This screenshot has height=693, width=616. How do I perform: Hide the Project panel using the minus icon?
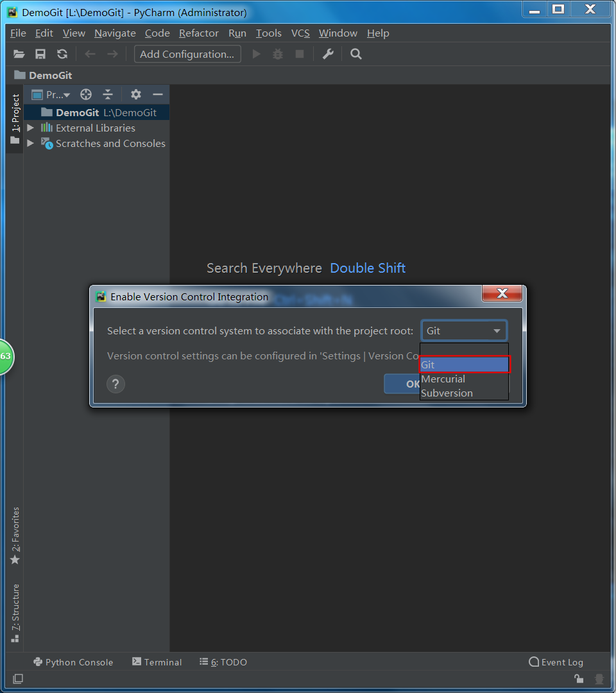pos(158,94)
